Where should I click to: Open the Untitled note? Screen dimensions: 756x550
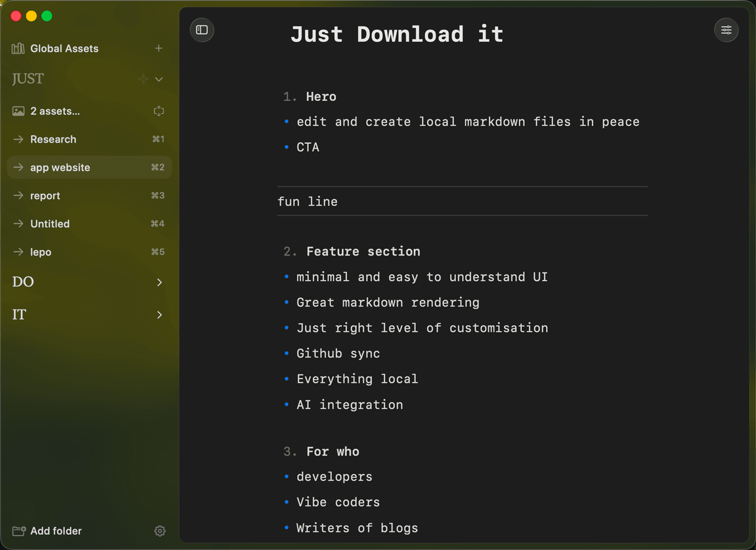(90, 224)
